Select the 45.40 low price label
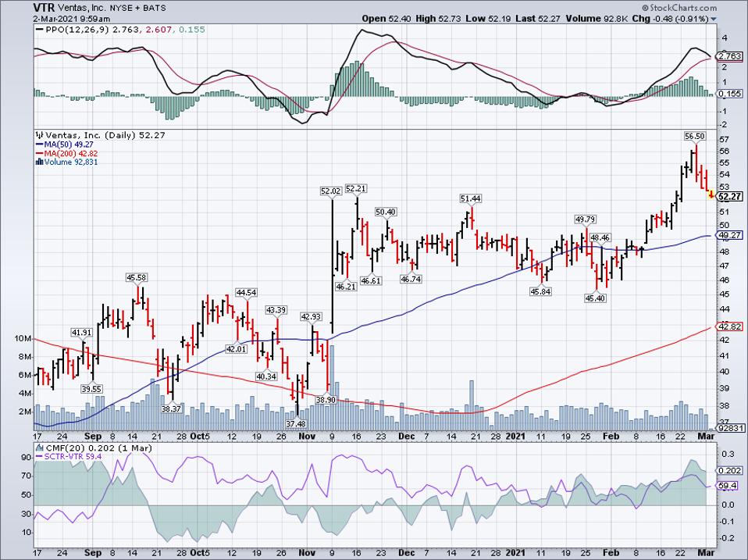 [595, 298]
